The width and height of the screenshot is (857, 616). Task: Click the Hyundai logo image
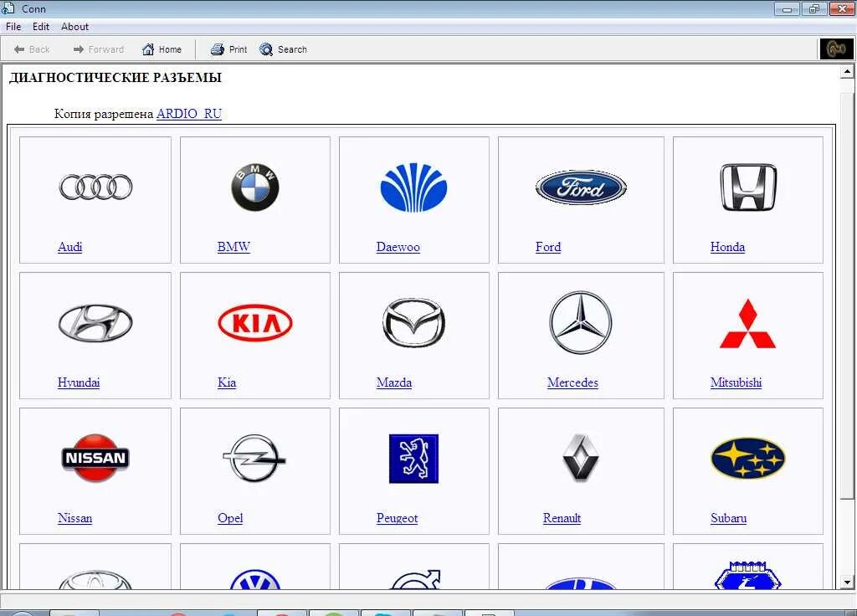tap(95, 322)
